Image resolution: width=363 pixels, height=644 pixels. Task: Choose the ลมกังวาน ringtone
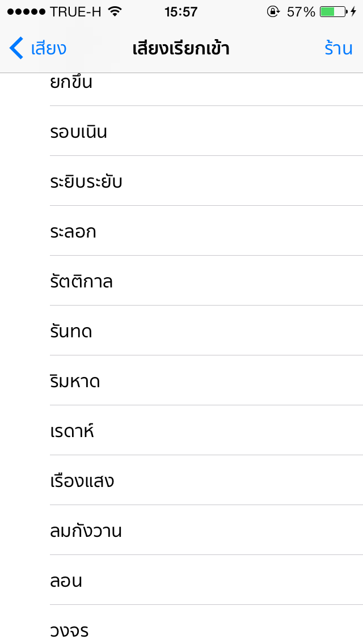pos(206,530)
